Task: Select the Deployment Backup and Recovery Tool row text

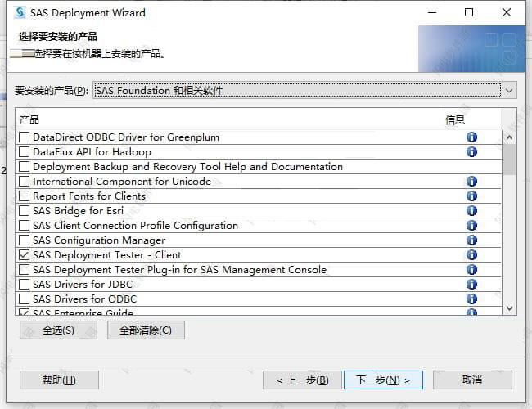Action: click(188, 167)
